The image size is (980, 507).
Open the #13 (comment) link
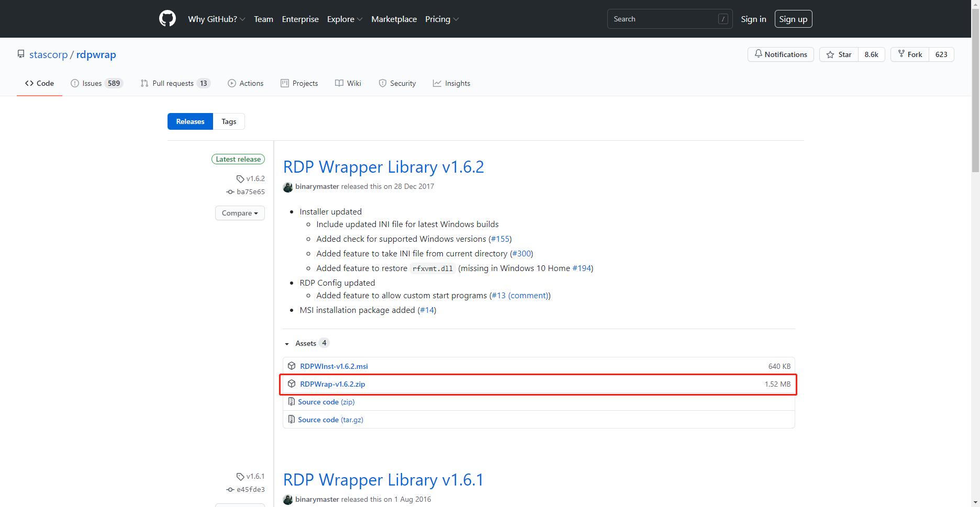pyautogui.click(x=520, y=295)
